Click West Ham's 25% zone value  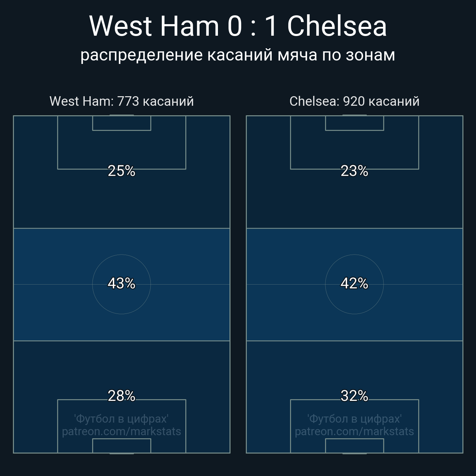point(121,171)
